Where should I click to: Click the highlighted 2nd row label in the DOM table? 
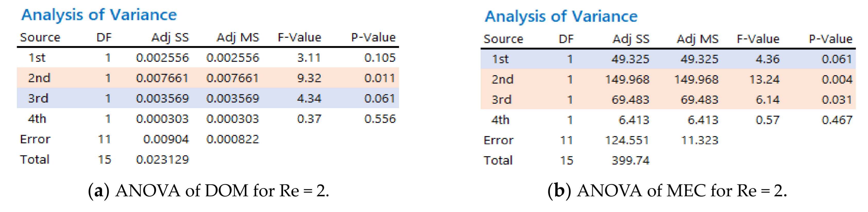(39, 78)
